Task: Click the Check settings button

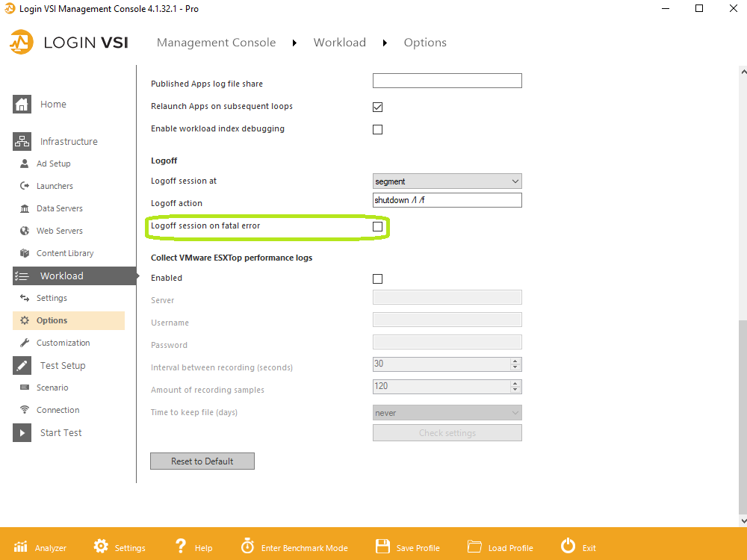Action: point(447,433)
